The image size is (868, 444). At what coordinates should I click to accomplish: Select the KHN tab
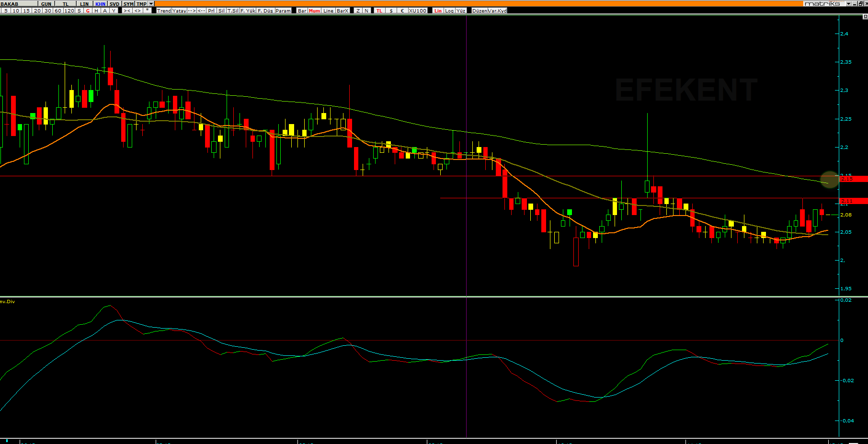100,4
